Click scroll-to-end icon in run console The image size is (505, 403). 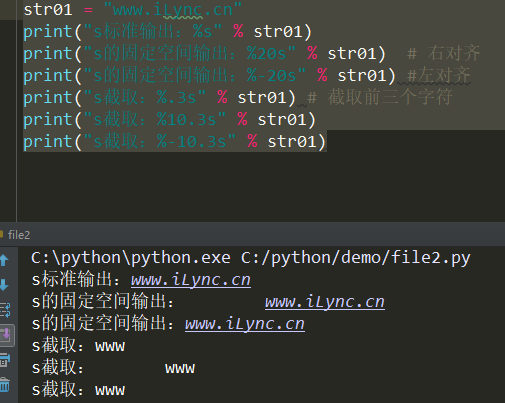(x=6, y=335)
